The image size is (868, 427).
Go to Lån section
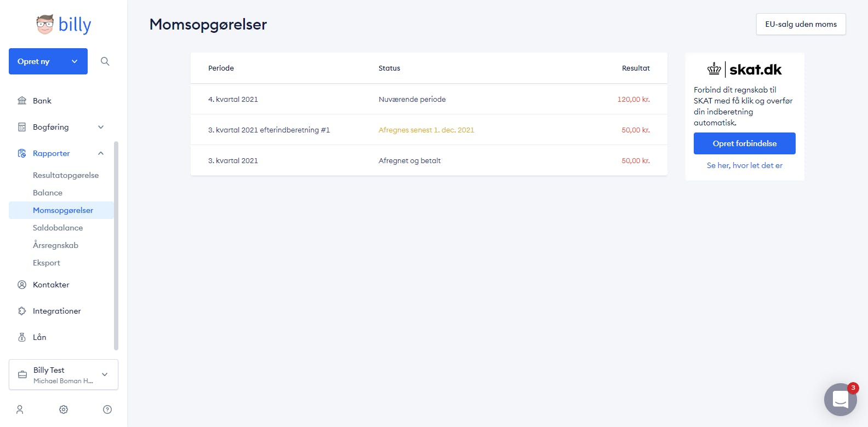point(39,337)
